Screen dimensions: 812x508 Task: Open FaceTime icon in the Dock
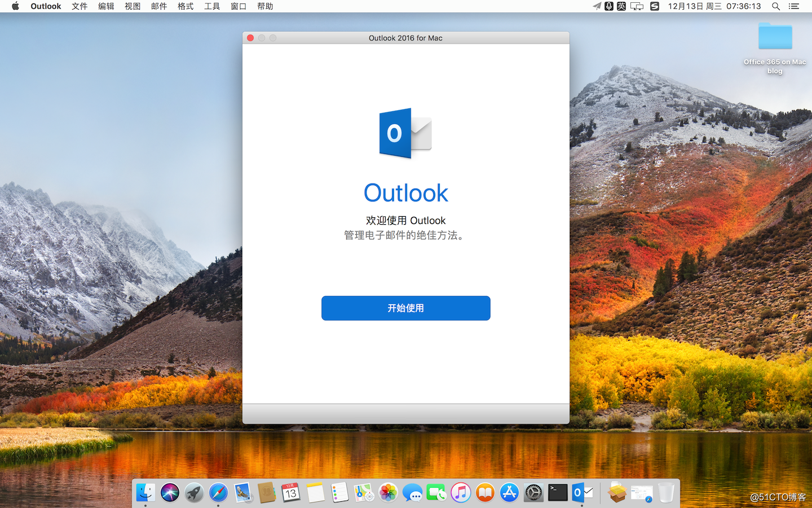436,493
